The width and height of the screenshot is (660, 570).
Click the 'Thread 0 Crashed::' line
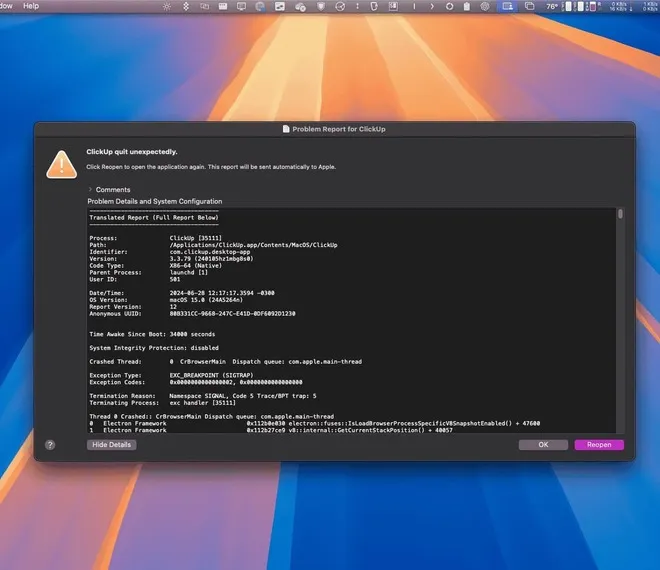(x=212, y=416)
